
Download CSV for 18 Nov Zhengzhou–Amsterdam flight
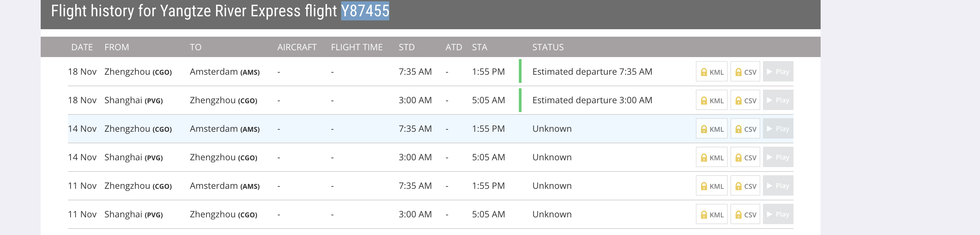click(x=745, y=72)
